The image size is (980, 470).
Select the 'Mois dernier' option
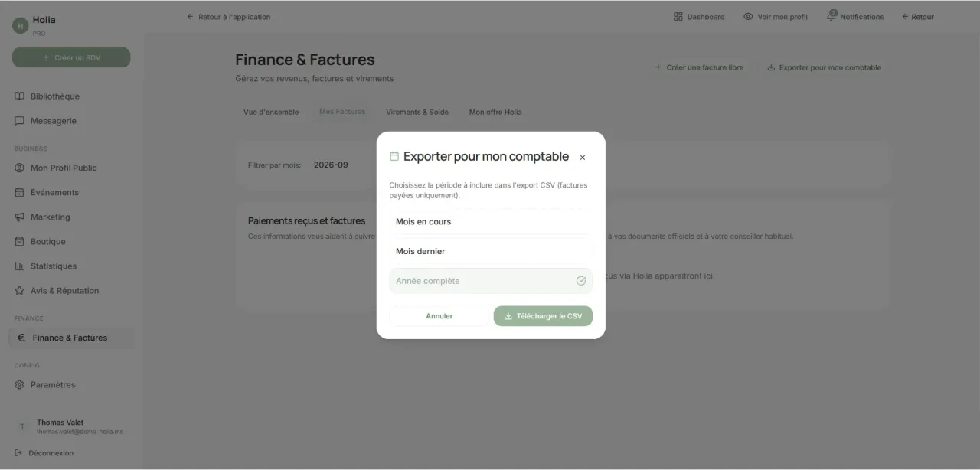click(491, 251)
